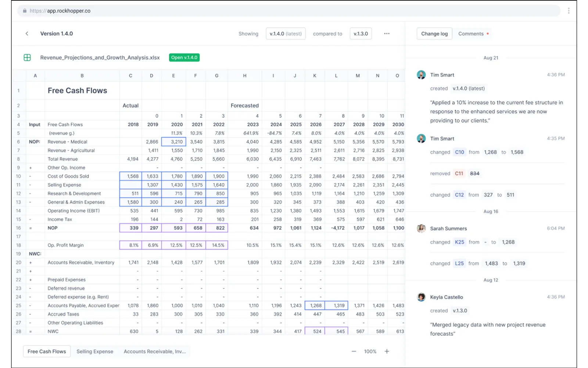The width and height of the screenshot is (588, 368).
Task: Open the v.1.4.0 (latest) version selector
Action: click(x=286, y=33)
